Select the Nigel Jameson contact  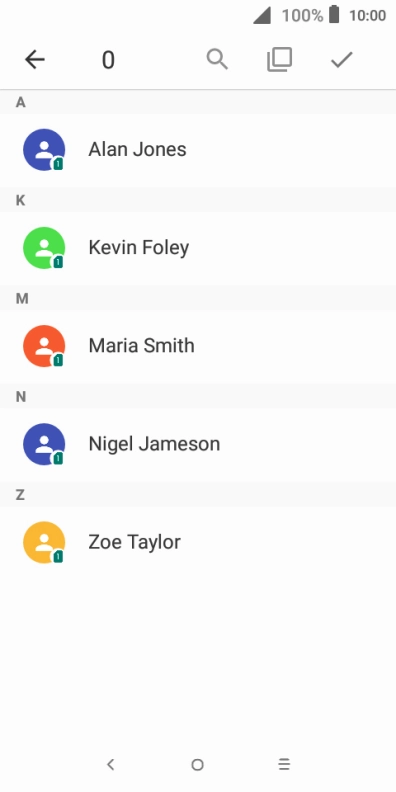pos(198,444)
